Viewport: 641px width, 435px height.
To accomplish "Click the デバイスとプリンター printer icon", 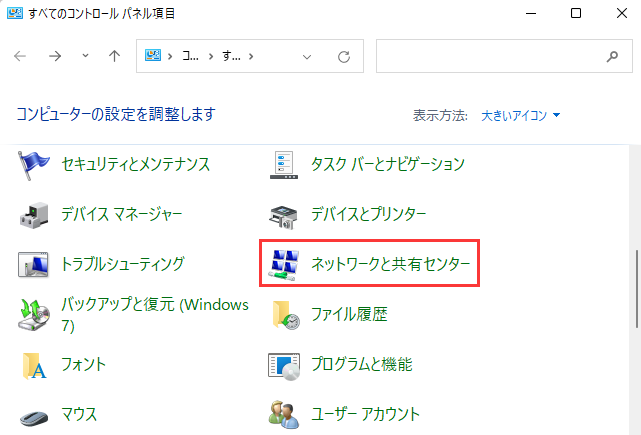I will 284,217.
